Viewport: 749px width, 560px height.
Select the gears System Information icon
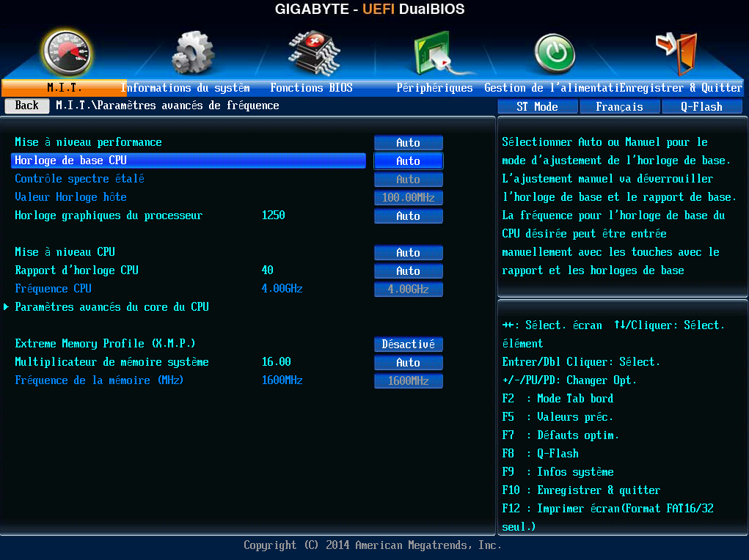[193, 53]
